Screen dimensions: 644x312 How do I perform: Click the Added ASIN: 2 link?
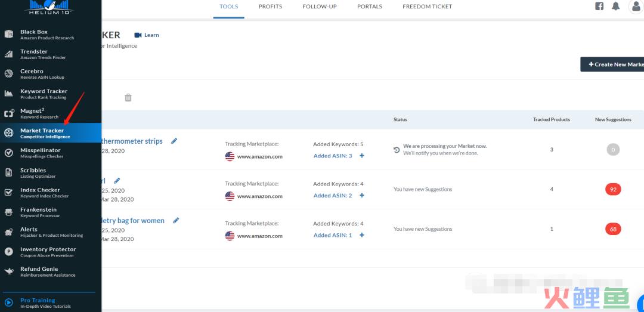click(333, 195)
